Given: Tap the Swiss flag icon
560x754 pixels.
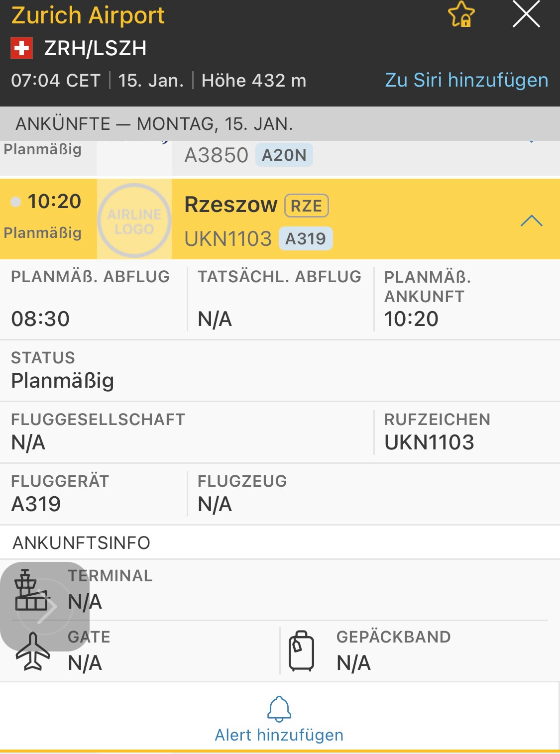Looking at the screenshot, I should point(22,49).
